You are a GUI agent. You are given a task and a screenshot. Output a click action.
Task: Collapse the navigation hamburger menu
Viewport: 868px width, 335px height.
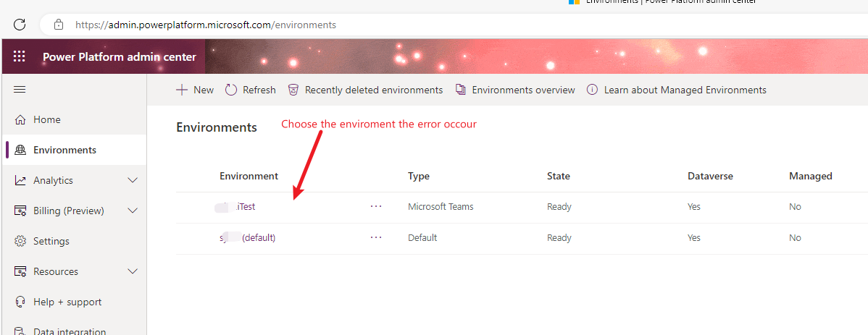[x=20, y=90]
